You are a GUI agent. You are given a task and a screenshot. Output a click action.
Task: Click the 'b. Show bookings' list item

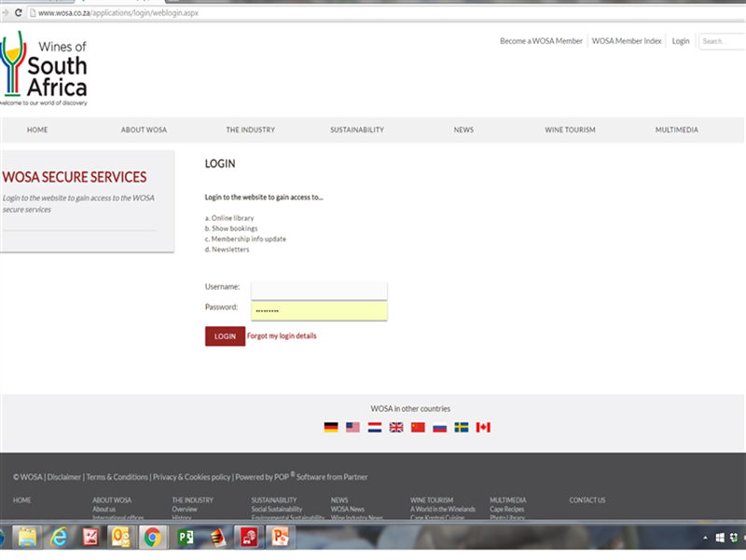tap(231, 228)
